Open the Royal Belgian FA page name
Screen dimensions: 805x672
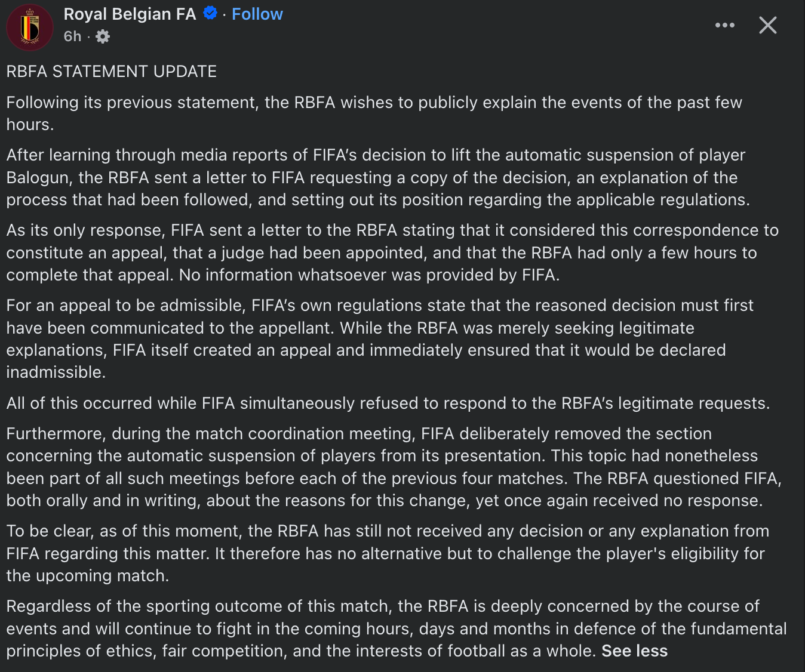(130, 14)
